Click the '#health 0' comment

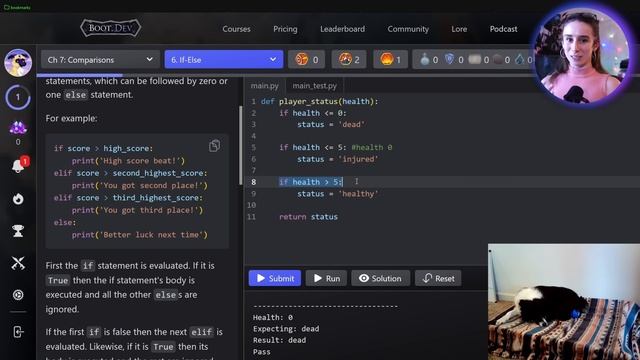pos(372,147)
